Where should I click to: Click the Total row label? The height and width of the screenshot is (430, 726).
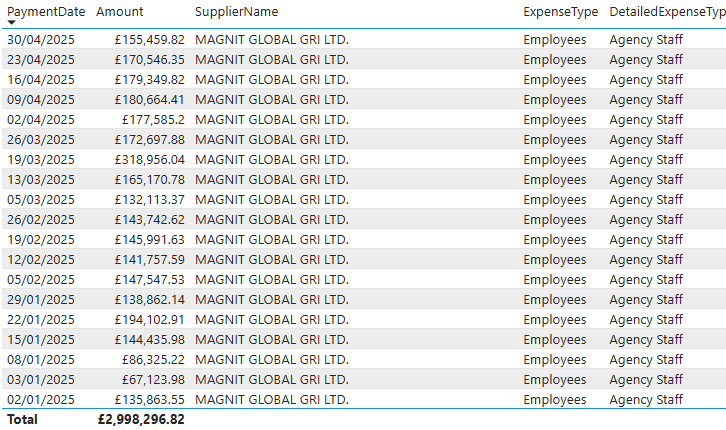pos(22,419)
